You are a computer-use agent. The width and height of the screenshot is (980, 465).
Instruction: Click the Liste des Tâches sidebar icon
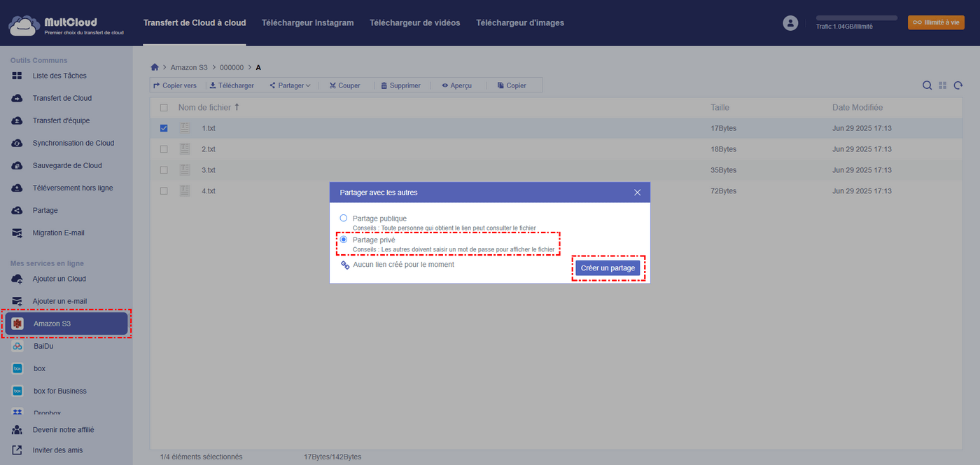point(17,76)
